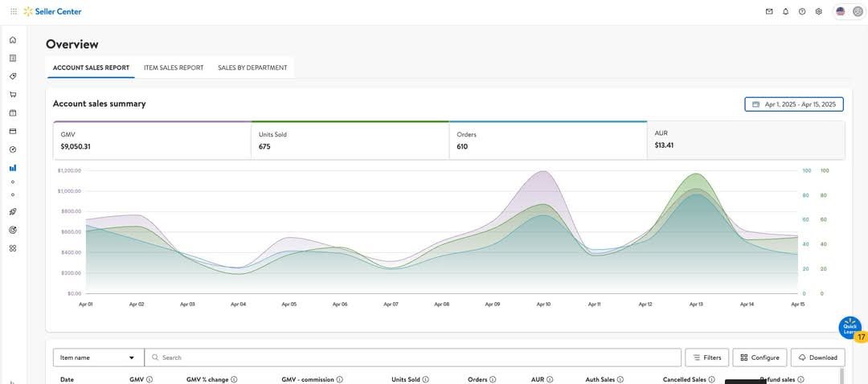The height and width of the screenshot is (384, 868).
Task: Click the $1,200.00 y-axis label
Action: pos(69,170)
